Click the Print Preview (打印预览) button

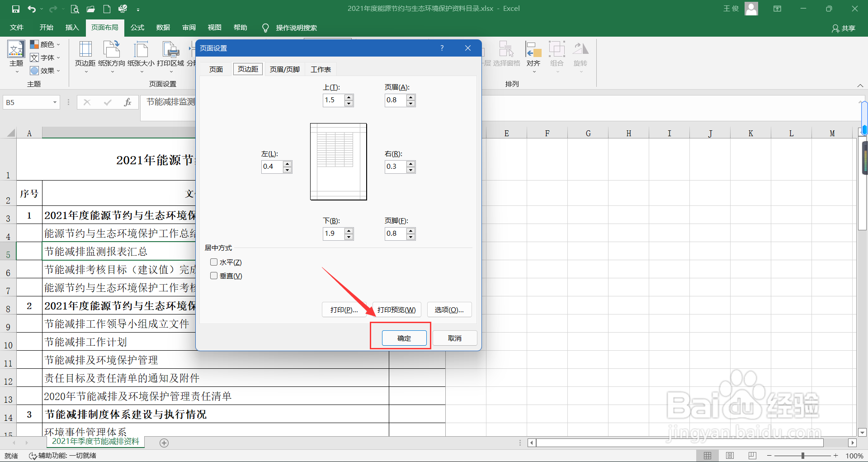coord(396,310)
